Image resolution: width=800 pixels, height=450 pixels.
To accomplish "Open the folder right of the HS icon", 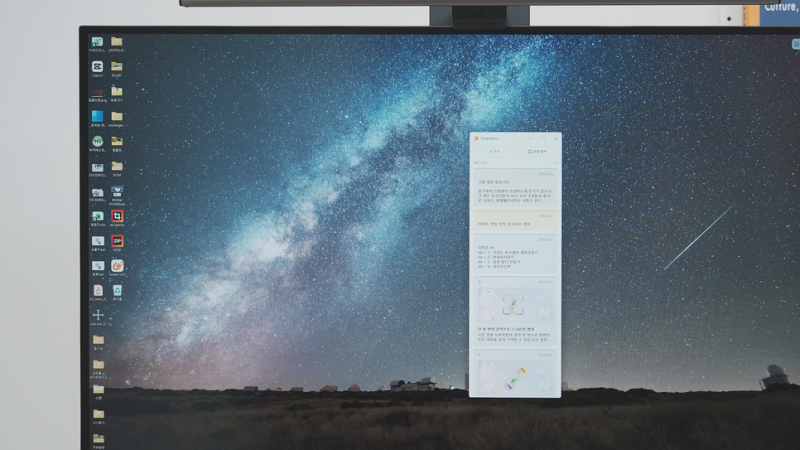I will pos(117,141).
